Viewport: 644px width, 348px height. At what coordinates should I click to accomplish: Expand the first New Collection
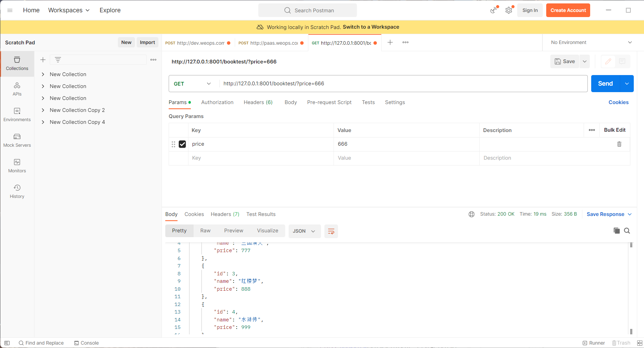(x=43, y=74)
